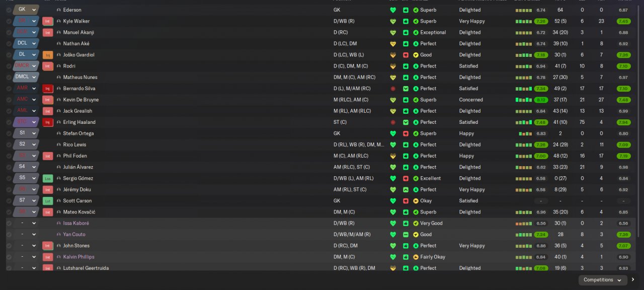Tick the selection circle for Matheus Nunes
The image size is (644, 290).
click(9, 78)
